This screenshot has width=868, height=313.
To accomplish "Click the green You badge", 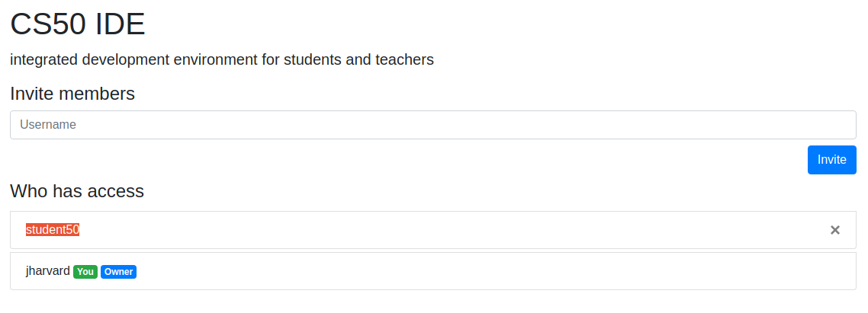I will click(85, 272).
